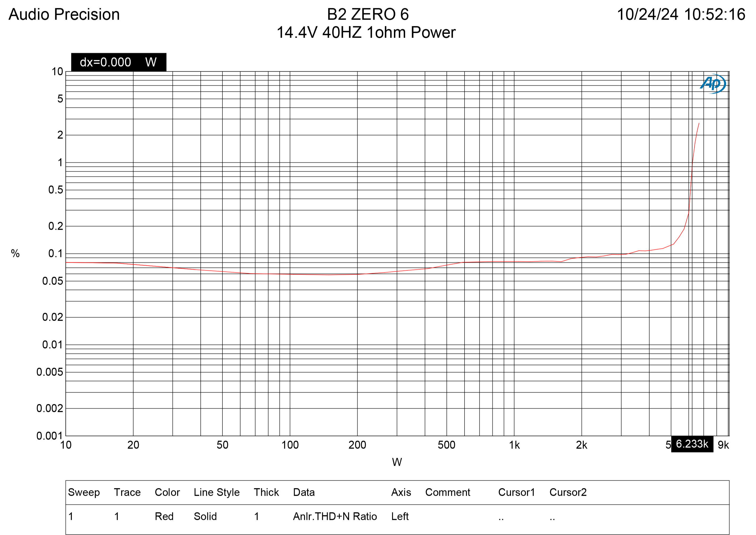Click the "Axis" column header

pyautogui.click(x=401, y=493)
